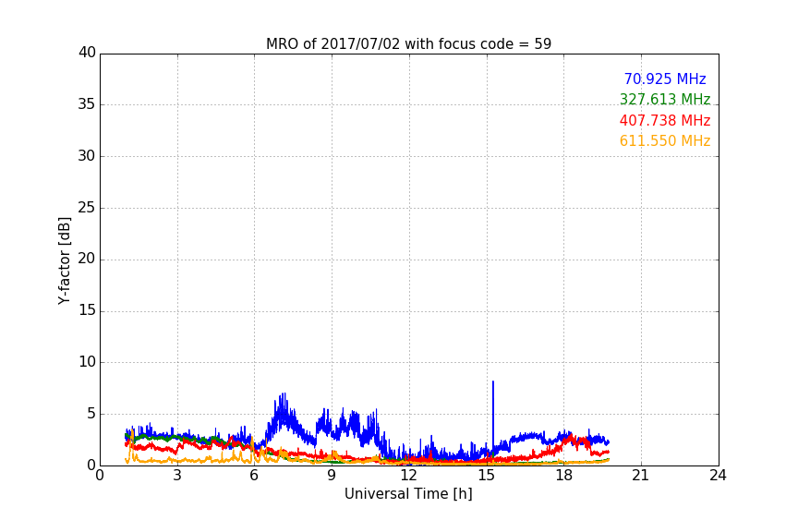
Task: Click the x-axis tick label 6
Action: pyautogui.click(x=255, y=476)
